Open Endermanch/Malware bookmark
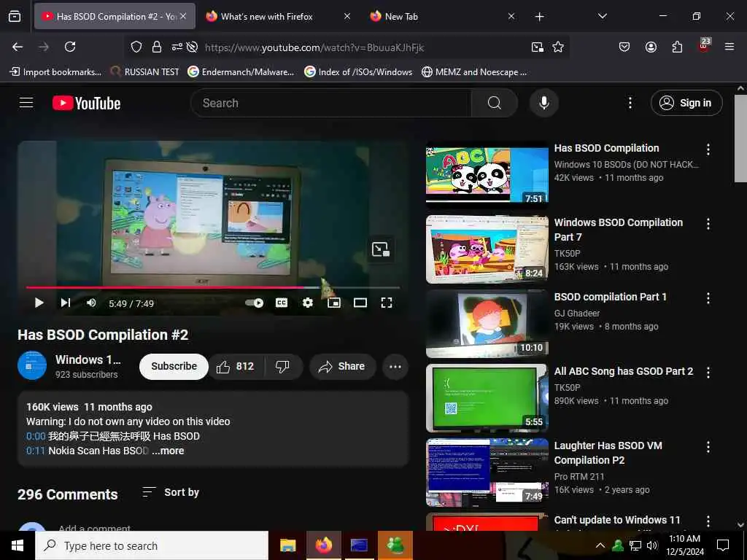Screen dimensions: 747x560 [241, 72]
